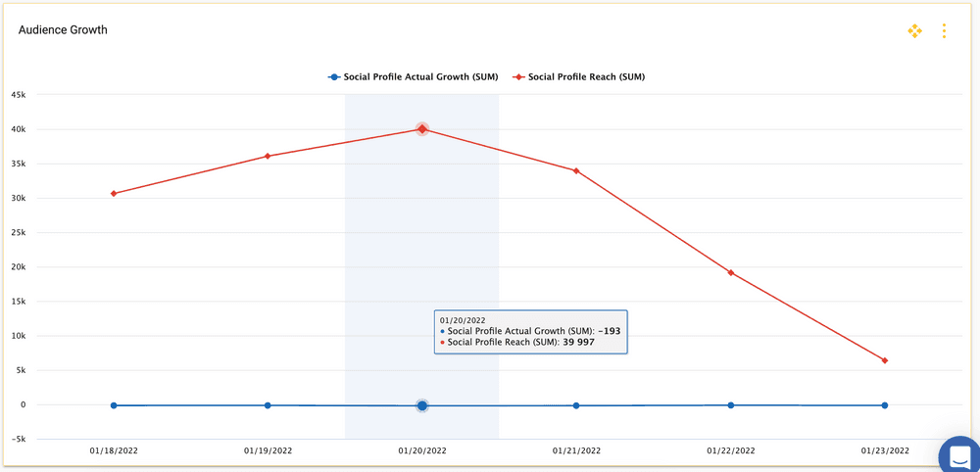This screenshot has height=472, width=980.
Task: Click blue Actual Growth point for 01/22/2022
Action: tap(731, 404)
